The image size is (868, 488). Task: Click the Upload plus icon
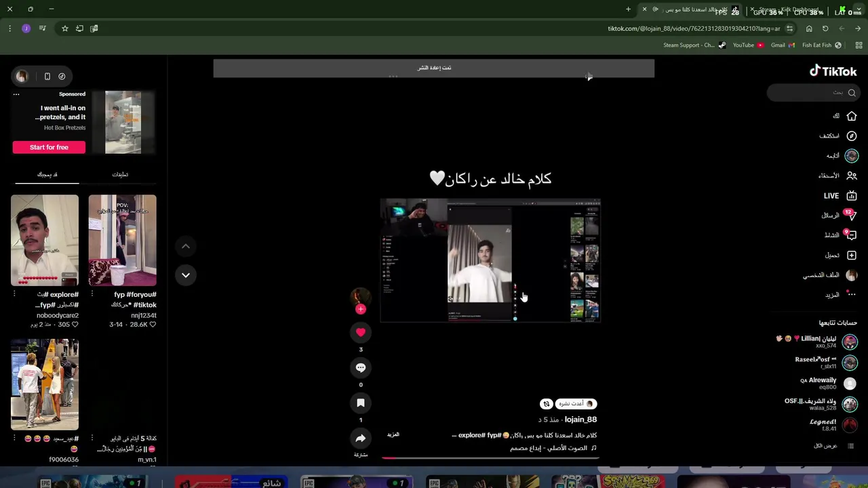[852, 256]
